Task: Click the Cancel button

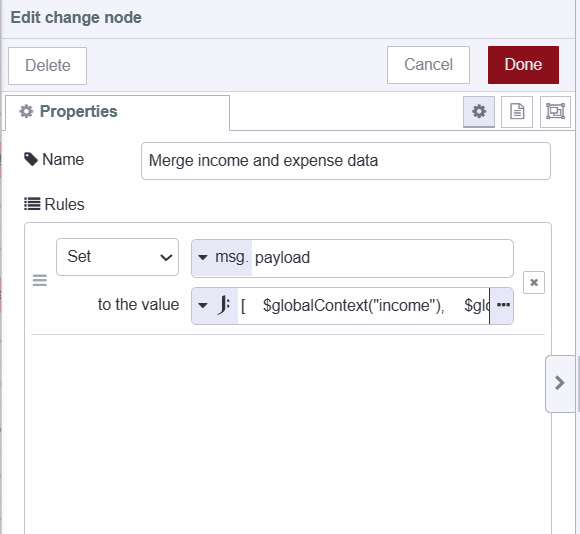Action: [428, 65]
